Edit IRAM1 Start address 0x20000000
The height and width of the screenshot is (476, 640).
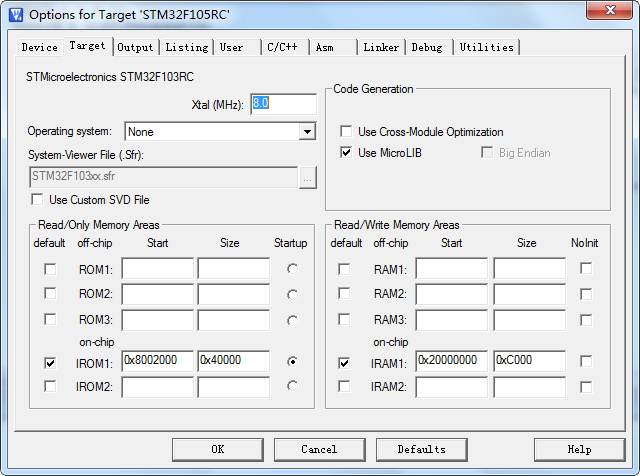(x=452, y=361)
